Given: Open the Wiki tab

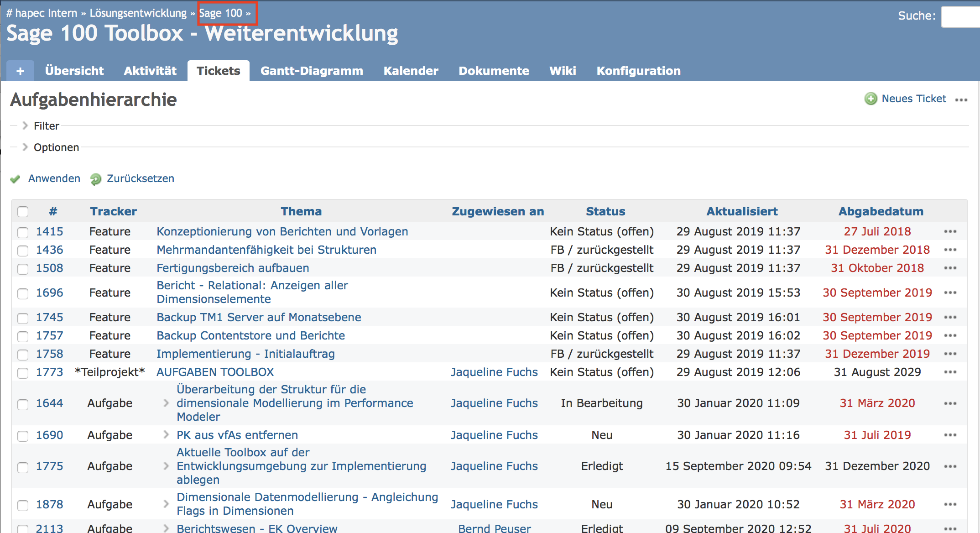Looking at the screenshot, I should coord(563,71).
